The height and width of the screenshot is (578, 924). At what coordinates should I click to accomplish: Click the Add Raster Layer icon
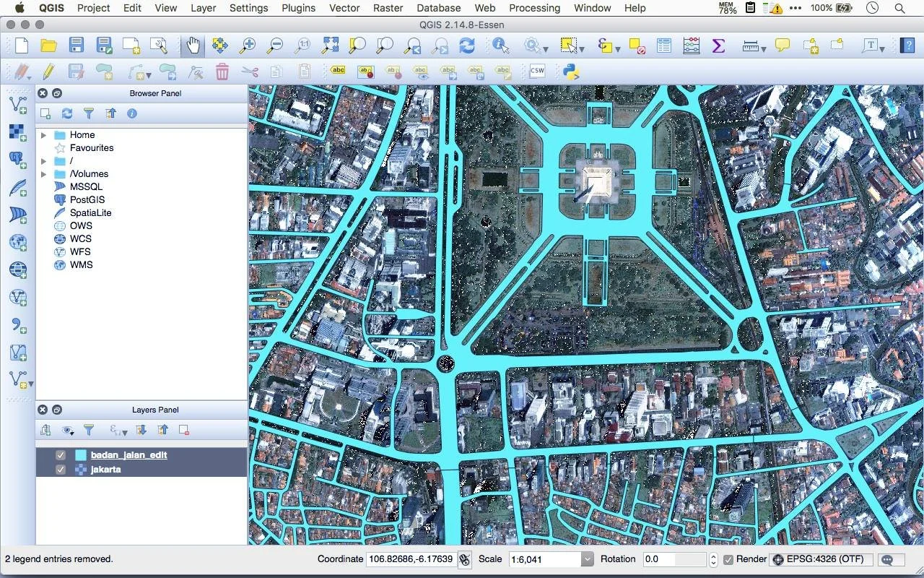[18, 133]
